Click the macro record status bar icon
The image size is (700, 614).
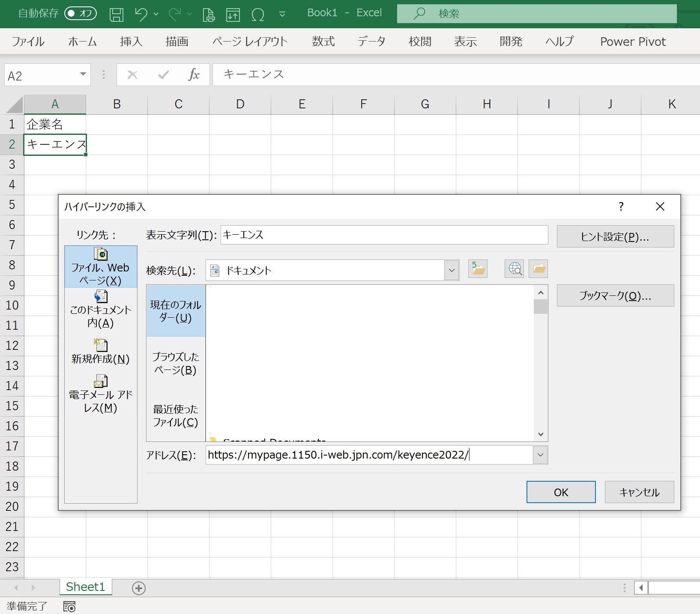(x=69, y=606)
